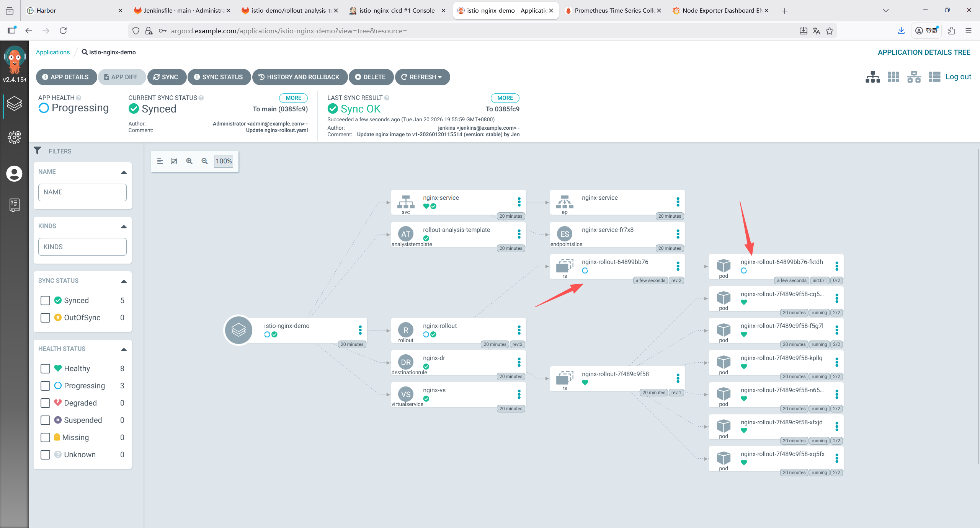Collapse the KINDS filter section
Image resolution: width=980 pixels, height=528 pixels.
(x=124, y=226)
